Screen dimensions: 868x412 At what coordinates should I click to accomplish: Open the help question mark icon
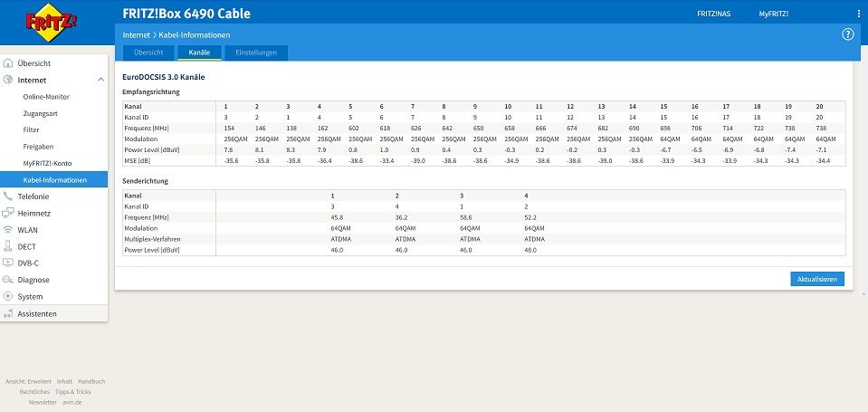[847, 34]
